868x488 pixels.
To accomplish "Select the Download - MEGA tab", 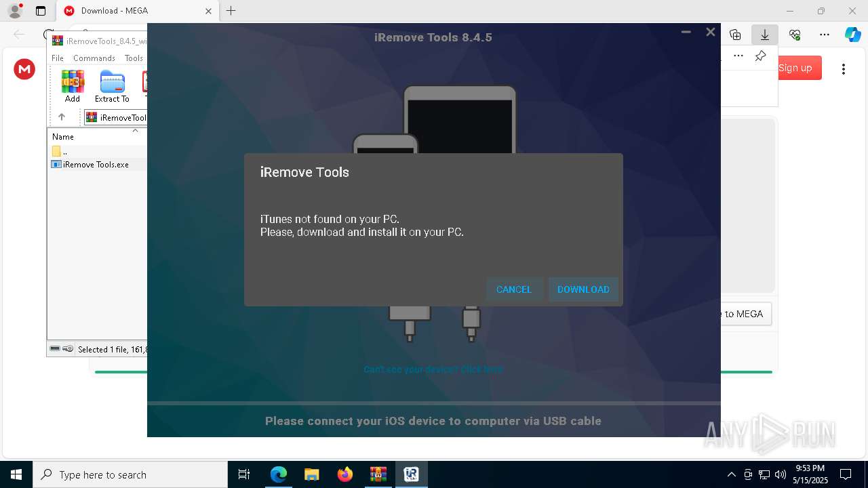I will [136, 11].
